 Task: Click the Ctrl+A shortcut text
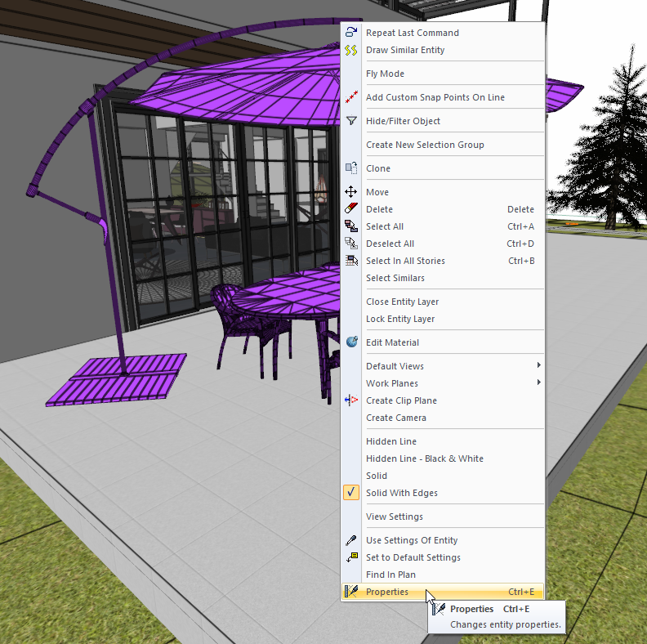pyautogui.click(x=520, y=226)
